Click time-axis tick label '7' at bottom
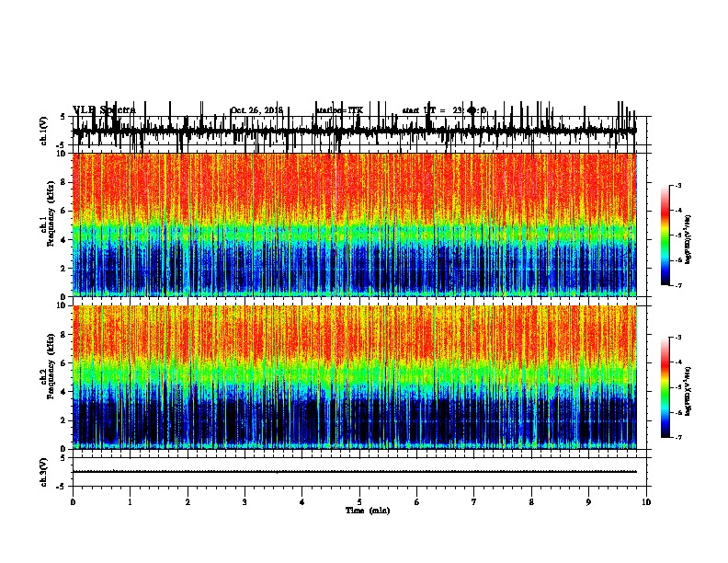 coord(474,502)
